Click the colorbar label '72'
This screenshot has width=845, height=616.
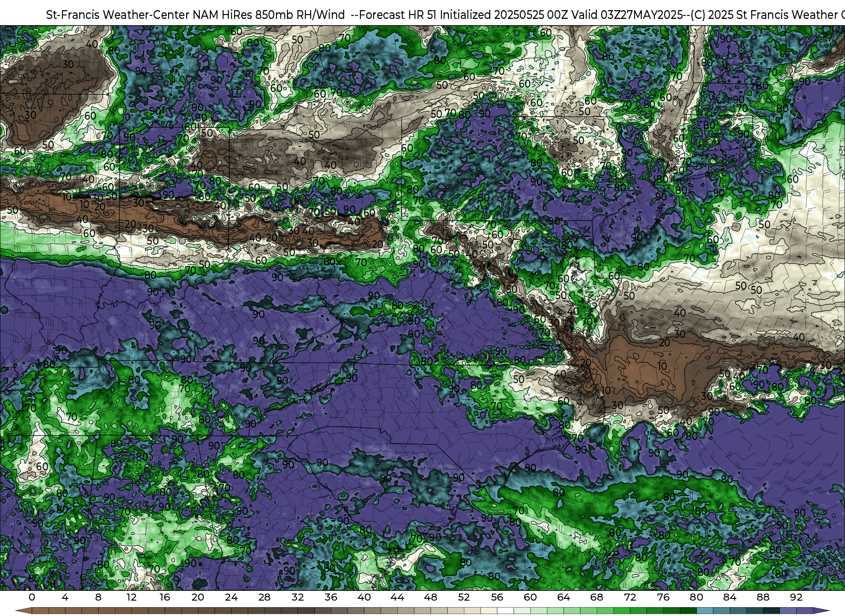[630, 597]
